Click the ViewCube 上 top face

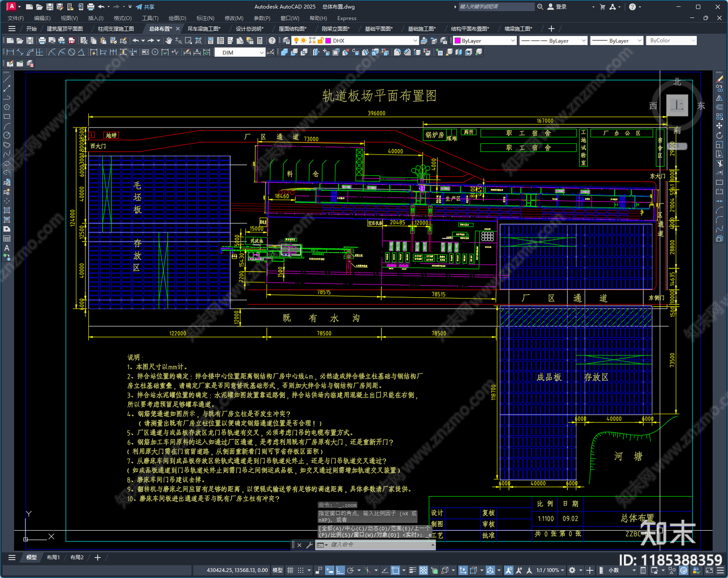tap(677, 105)
